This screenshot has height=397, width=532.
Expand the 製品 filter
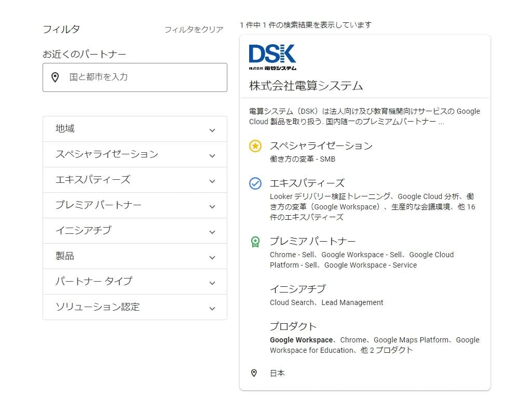(x=135, y=256)
